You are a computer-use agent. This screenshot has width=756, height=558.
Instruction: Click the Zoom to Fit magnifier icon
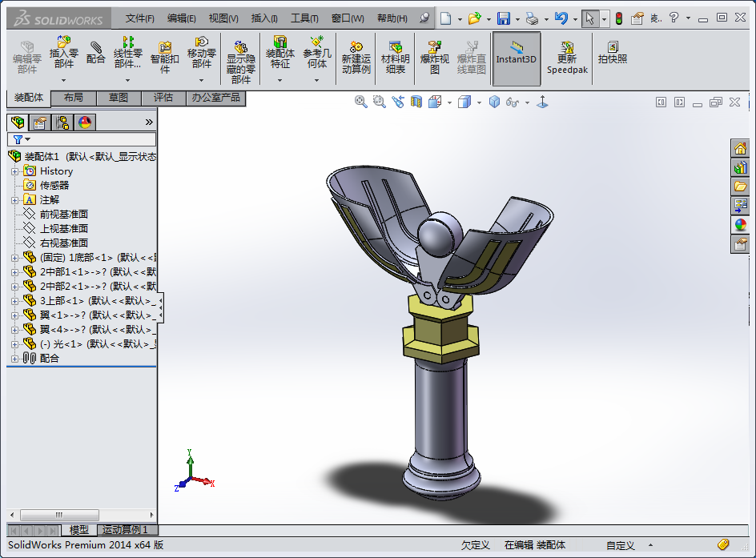[361, 102]
